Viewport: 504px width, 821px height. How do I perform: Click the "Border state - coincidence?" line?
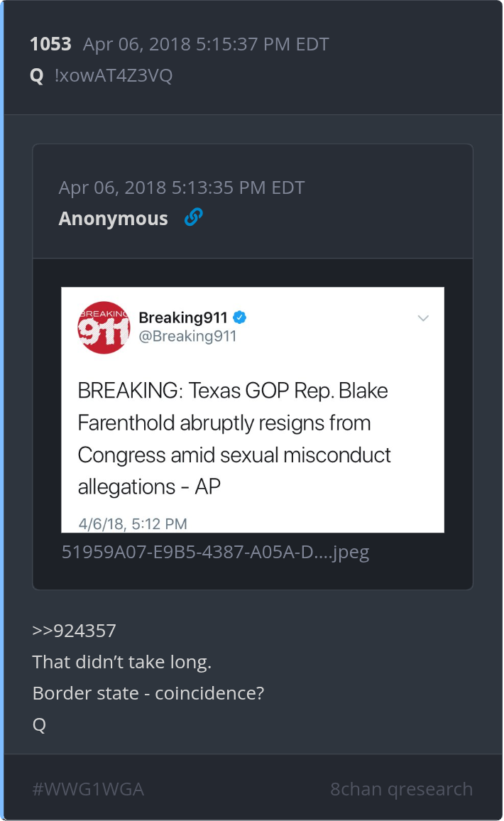pos(148,693)
